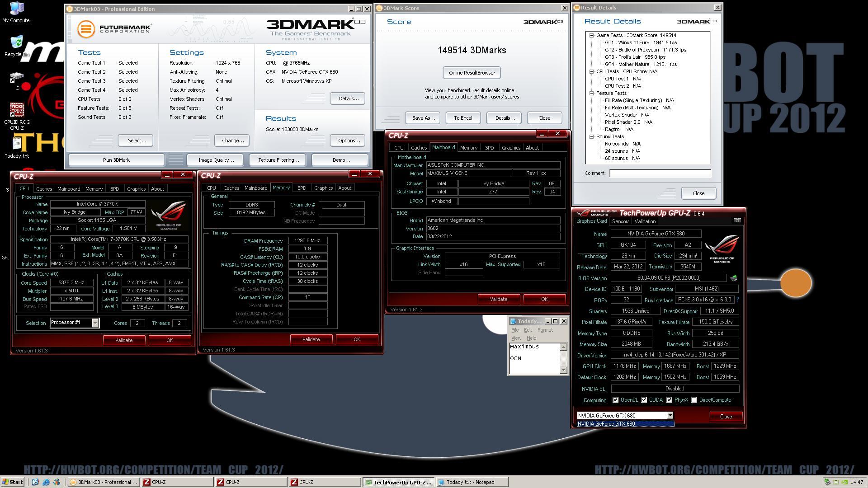Open the Caches tab in CPU-Z CPU window
Screen dimensions: 868x488
point(44,189)
